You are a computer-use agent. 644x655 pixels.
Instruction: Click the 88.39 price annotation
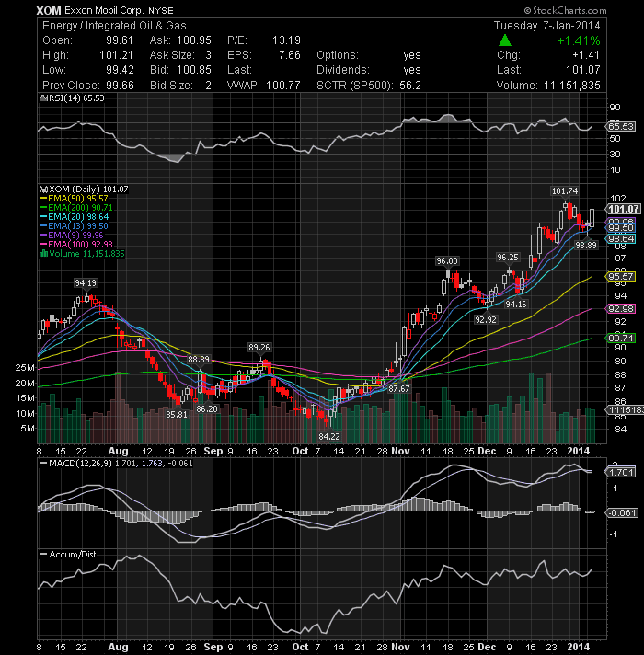point(199,360)
